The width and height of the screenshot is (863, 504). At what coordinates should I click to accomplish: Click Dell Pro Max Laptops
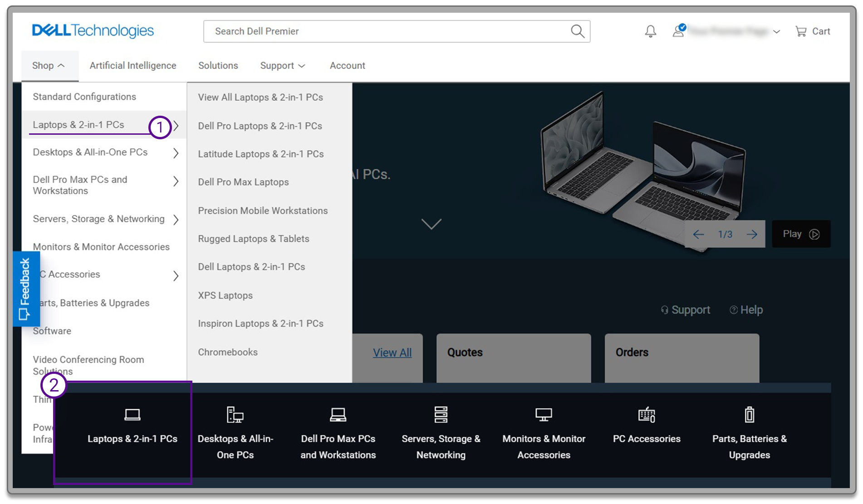pyautogui.click(x=243, y=182)
